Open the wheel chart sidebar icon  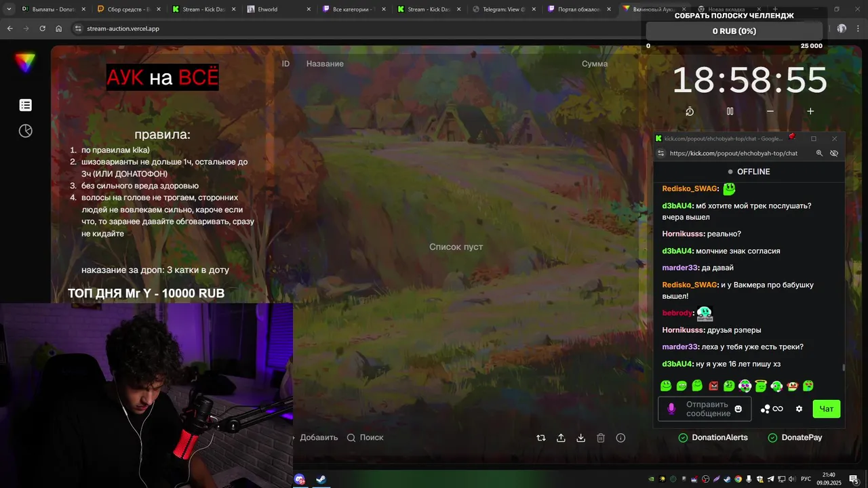pos(25,131)
